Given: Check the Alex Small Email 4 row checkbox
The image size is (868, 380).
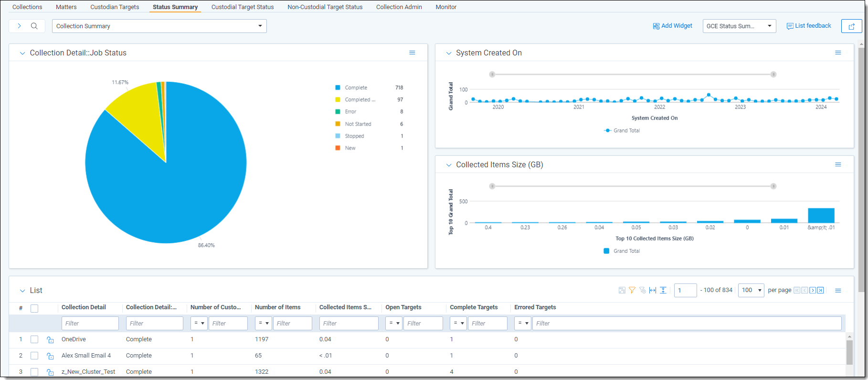Looking at the screenshot, I should pos(34,356).
